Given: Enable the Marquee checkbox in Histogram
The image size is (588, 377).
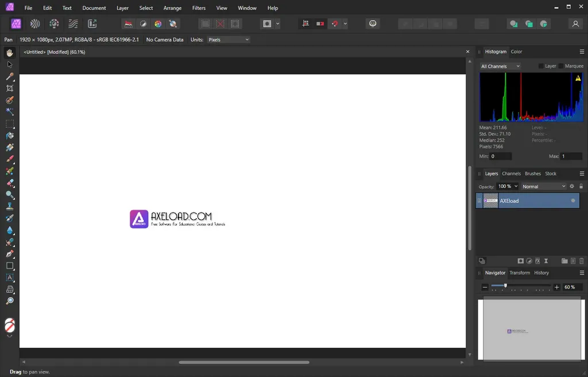Looking at the screenshot, I should point(561,66).
